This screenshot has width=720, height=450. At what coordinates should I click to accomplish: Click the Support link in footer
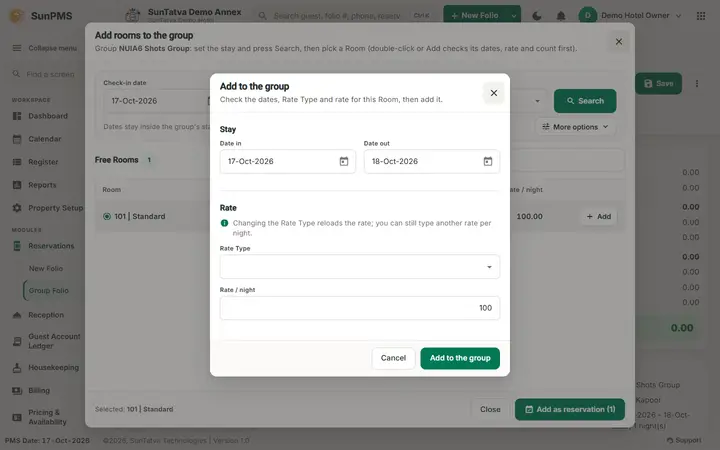[x=684, y=440]
